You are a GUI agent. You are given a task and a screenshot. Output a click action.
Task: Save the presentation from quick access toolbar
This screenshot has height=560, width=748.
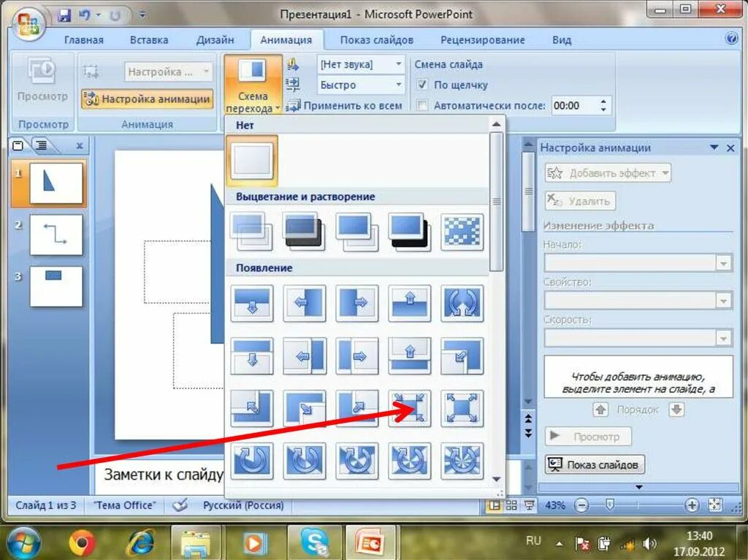point(64,15)
